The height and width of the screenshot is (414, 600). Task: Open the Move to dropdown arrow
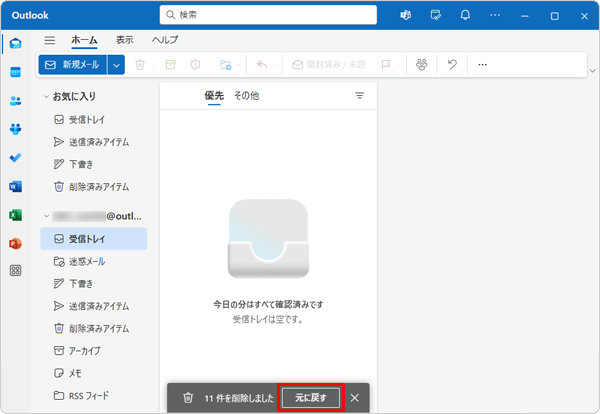pyautogui.click(x=238, y=65)
